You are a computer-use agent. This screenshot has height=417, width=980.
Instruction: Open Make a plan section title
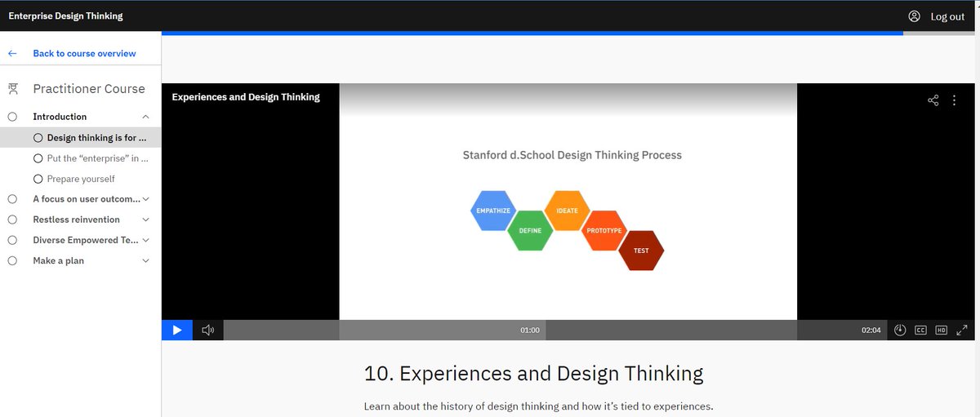coord(58,261)
